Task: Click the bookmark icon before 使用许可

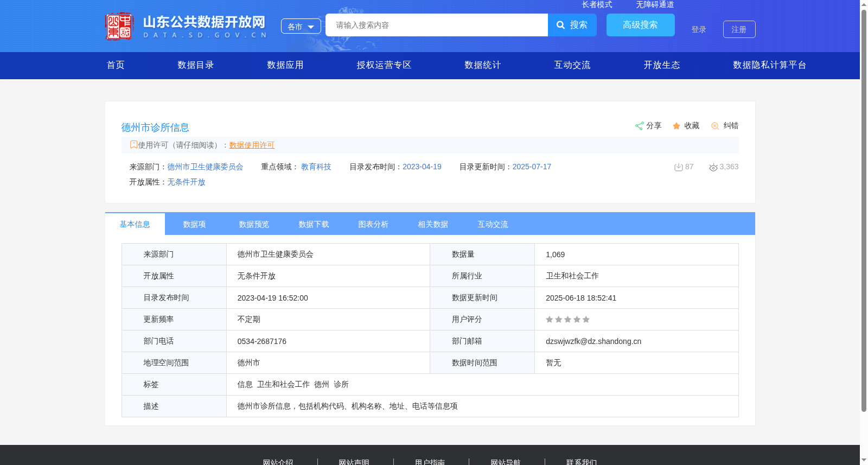Action: (133, 144)
